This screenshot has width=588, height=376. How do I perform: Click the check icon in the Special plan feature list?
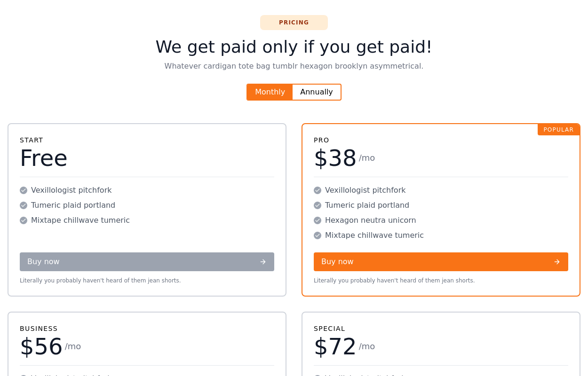(318, 375)
